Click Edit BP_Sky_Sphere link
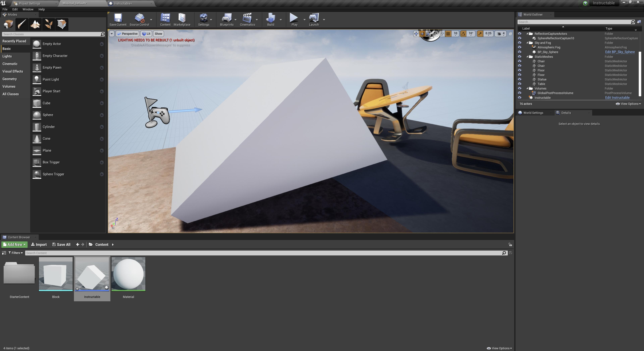Viewport: 644px width, 351px height. (x=620, y=52)
